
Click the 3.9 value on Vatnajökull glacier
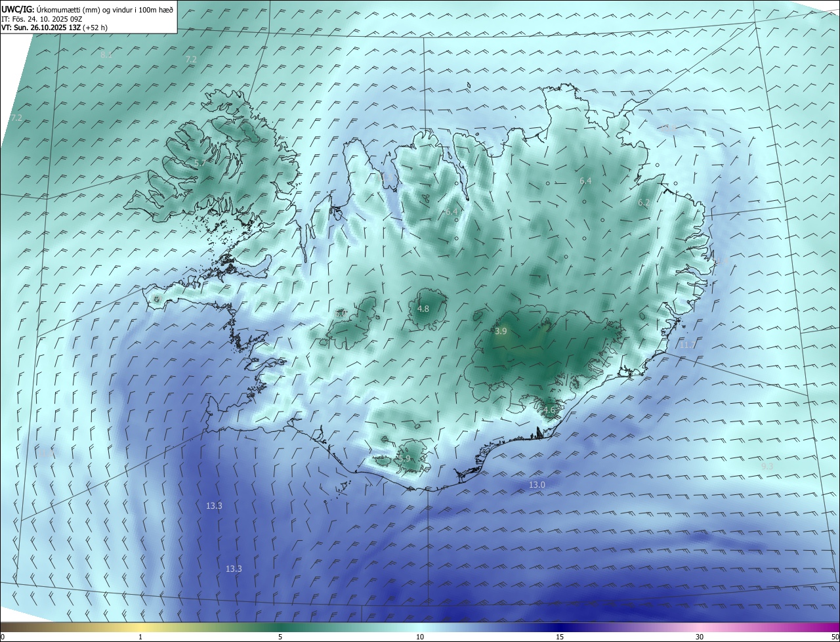coord(501,332)
